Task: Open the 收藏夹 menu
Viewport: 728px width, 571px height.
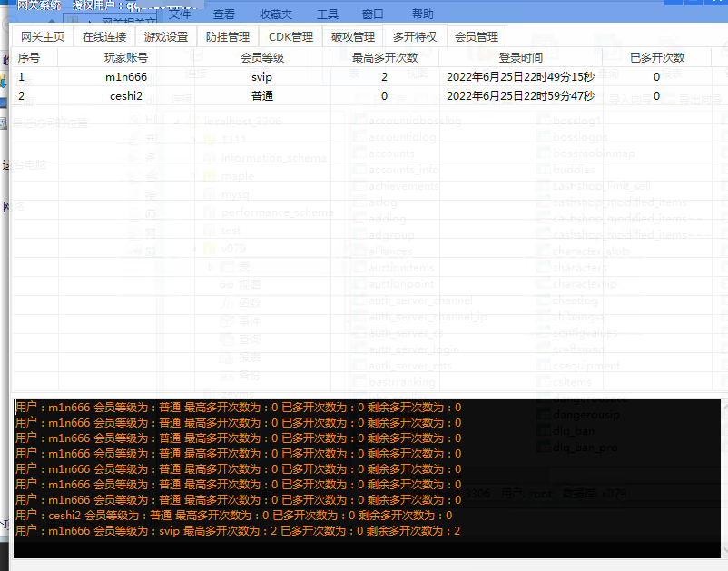Action: click(276, 14)
